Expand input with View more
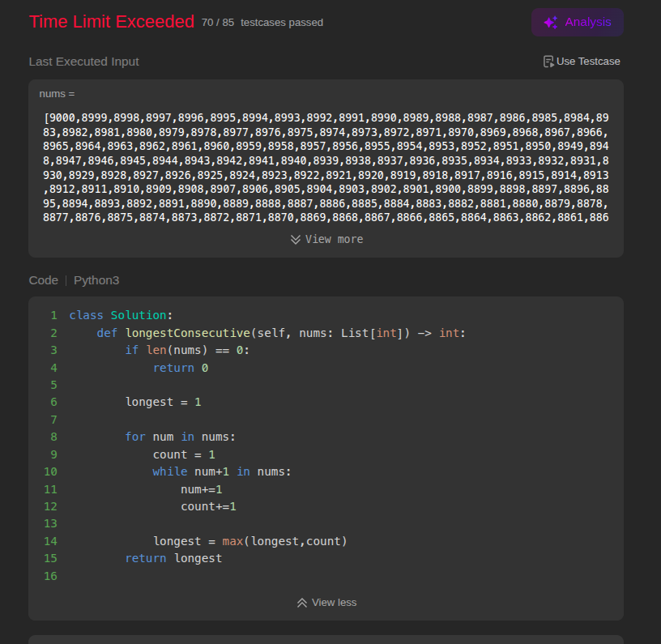 pos(326,240)
